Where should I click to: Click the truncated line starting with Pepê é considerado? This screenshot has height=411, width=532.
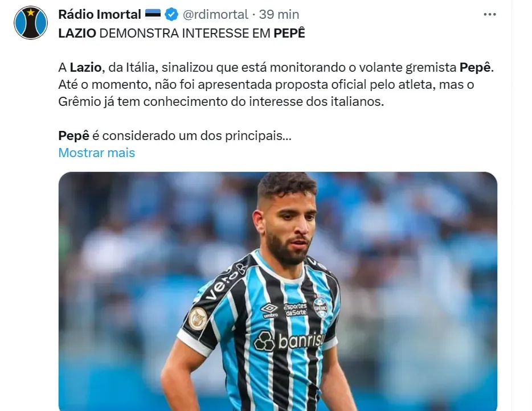(175, 135)
